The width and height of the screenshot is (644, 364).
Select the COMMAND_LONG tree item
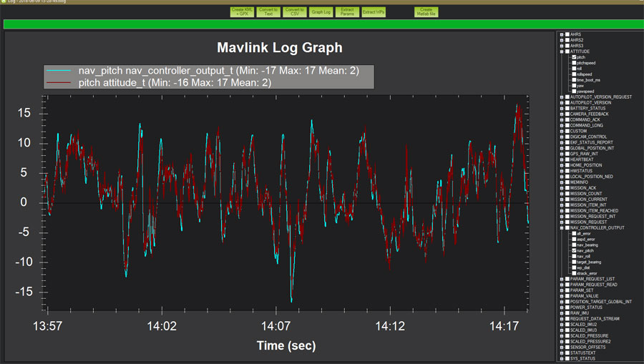coord(587,126)
